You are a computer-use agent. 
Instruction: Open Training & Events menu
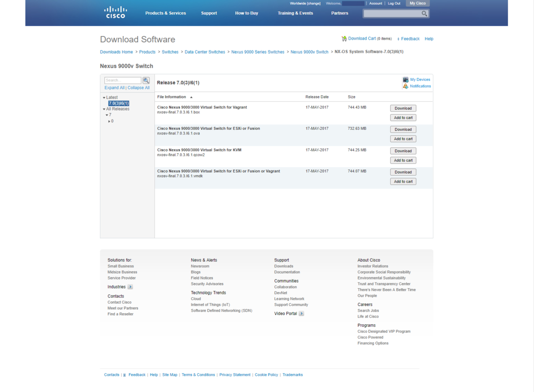(x=295, y=13)
